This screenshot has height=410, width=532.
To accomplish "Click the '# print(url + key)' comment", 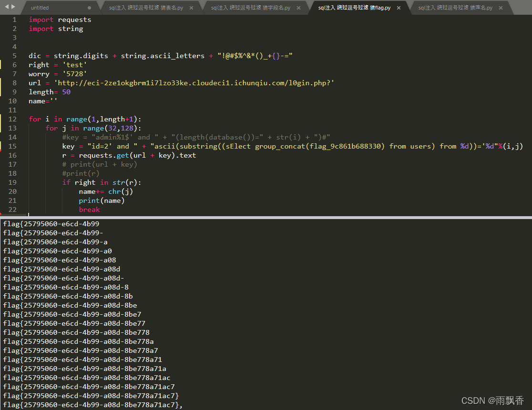I will coord(100,164).
